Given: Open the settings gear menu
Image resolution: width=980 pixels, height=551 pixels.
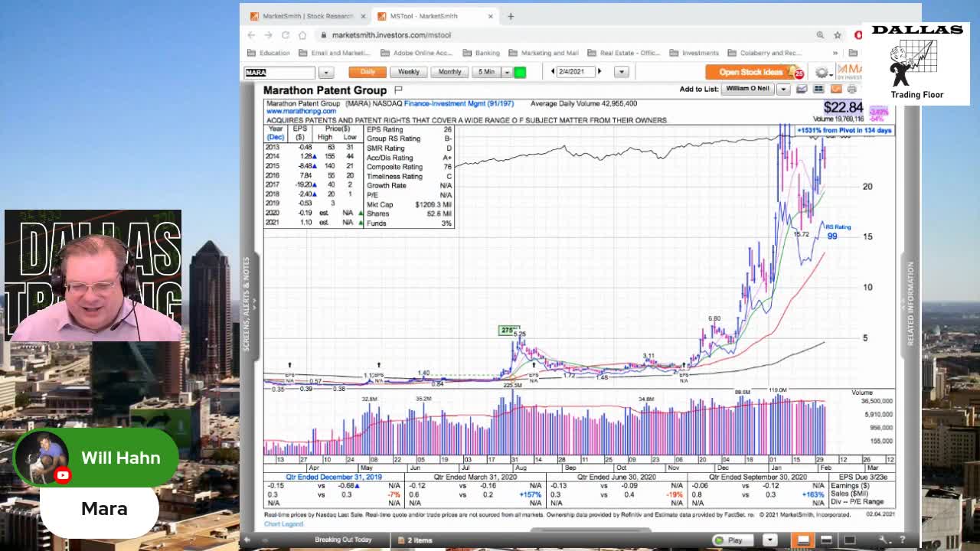Looking at the screenshot, I should (x=822, y=72).
